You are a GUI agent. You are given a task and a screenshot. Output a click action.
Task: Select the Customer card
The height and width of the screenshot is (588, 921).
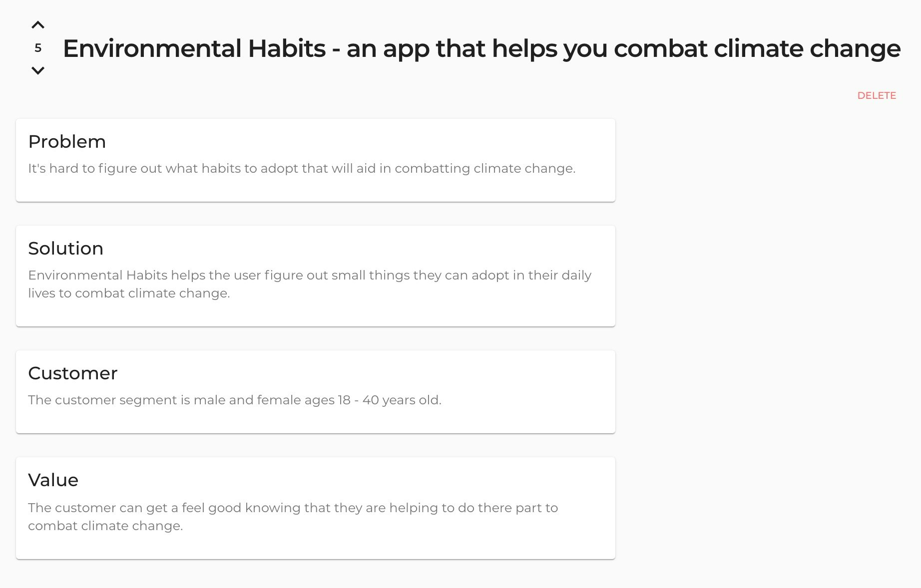tap(316, 392)
